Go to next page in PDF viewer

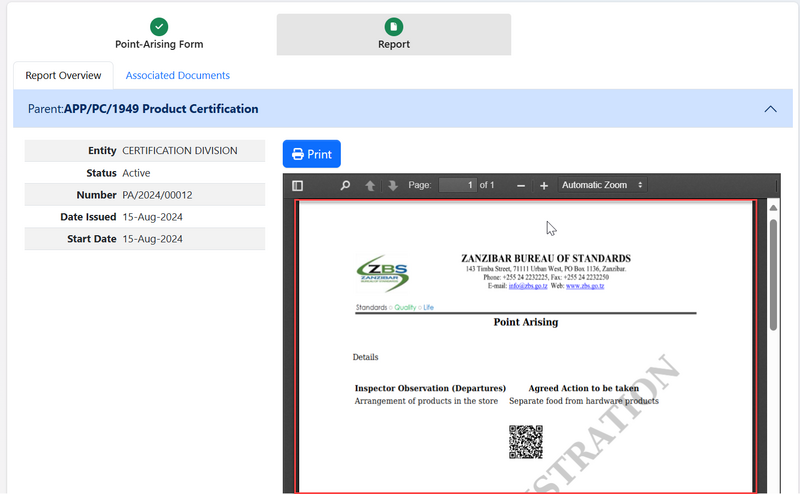(x=392, y=186)
